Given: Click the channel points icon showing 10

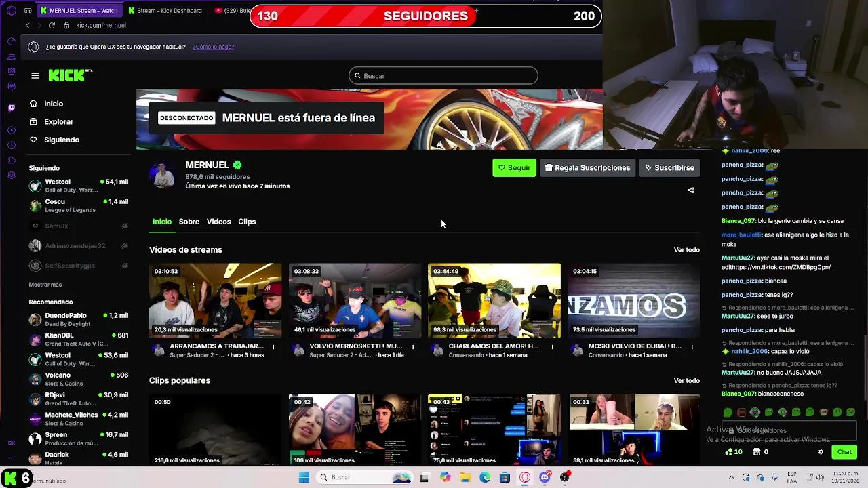Looking at the screenshot, I should pyautogui.click(x=734, y=452).
